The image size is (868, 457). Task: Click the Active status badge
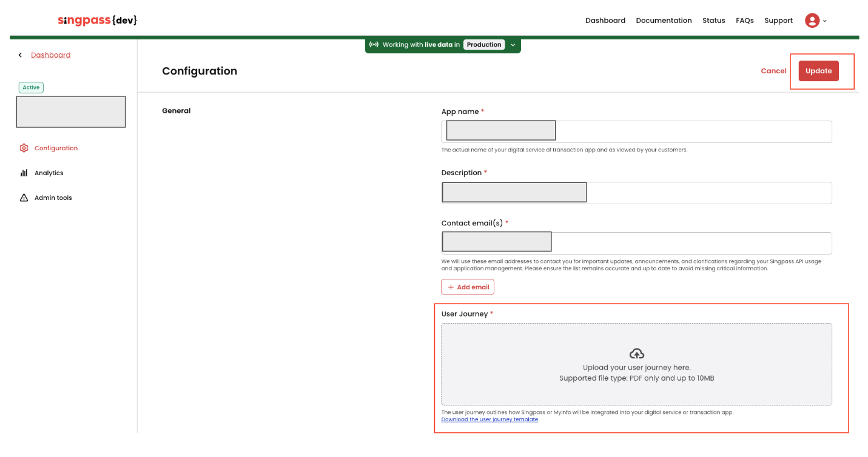tap(31, 87)
